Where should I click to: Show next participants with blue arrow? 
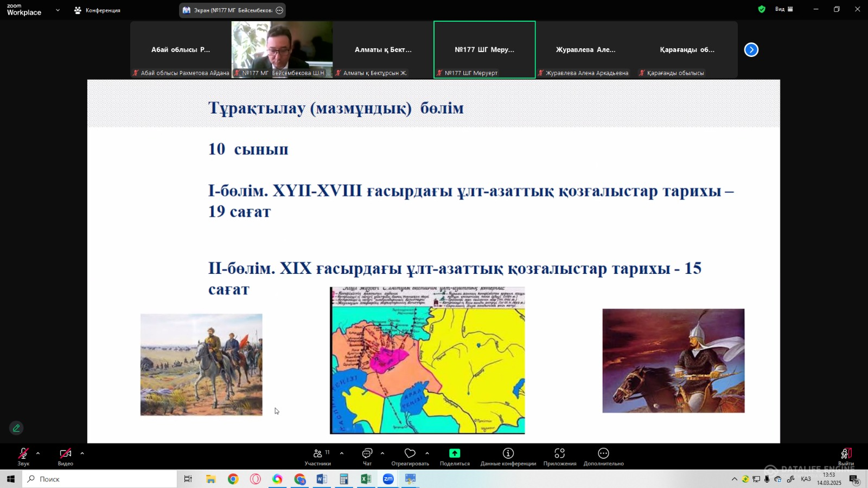(751, 50)
